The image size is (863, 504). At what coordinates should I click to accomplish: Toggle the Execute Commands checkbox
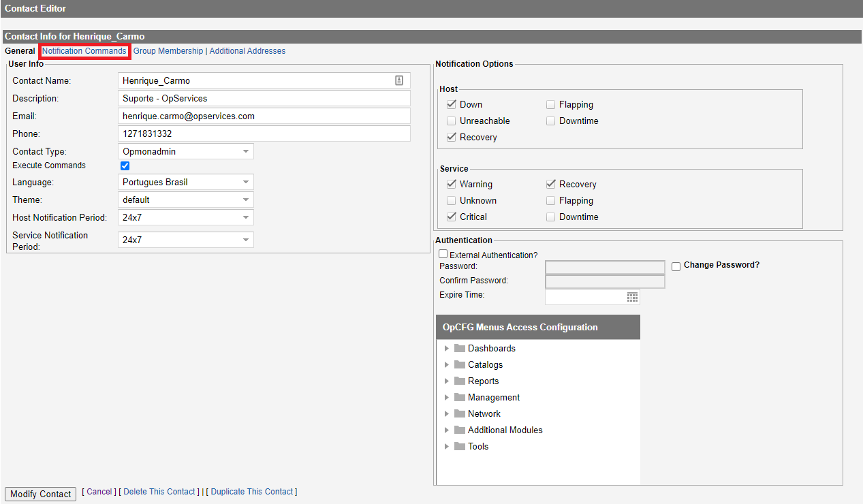[125, 166]
